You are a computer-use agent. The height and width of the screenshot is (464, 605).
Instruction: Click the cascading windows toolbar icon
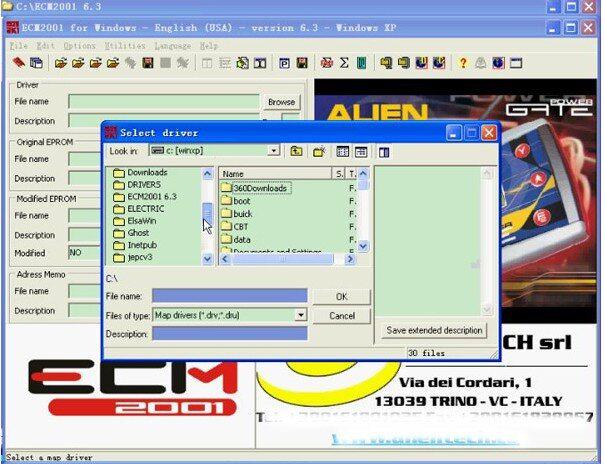pyautogui.click(x=37, y=63)
